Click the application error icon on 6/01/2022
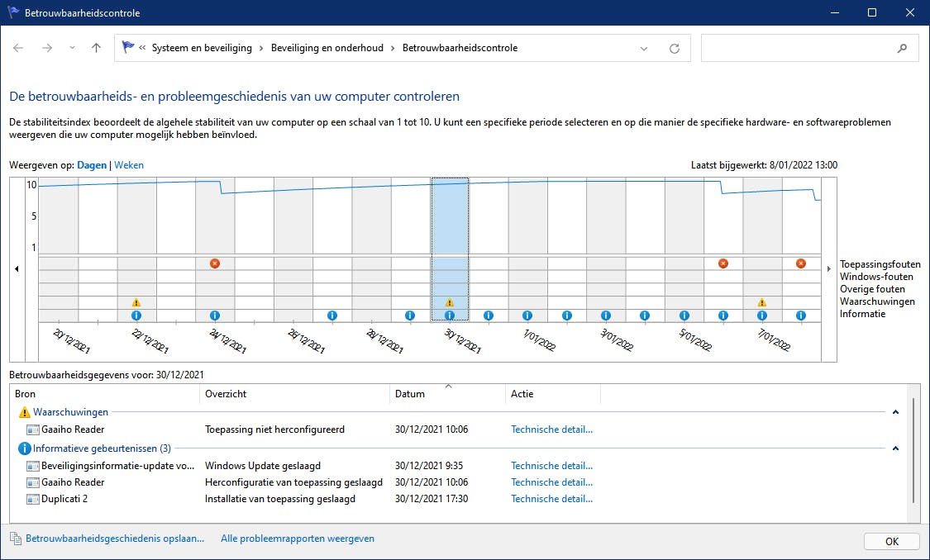The height and width of the screenshot is (560, 930). [x=723, y=263]
